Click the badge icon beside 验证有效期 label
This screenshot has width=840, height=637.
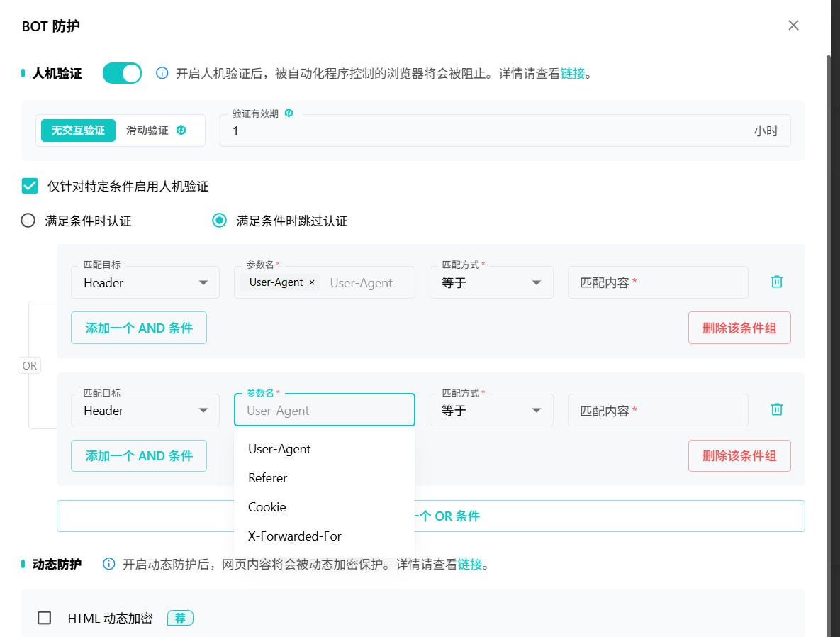[289, 113]
